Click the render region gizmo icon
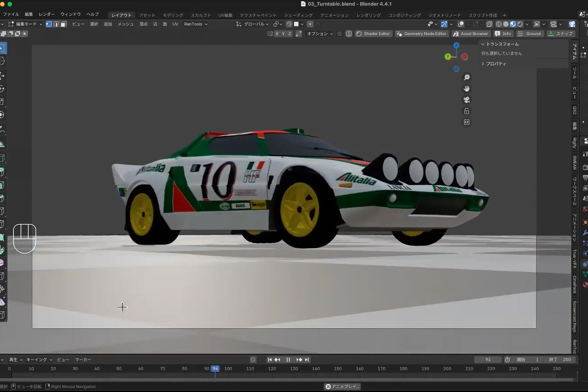Image resolution: width=588 pixels, height=392 pixels. [467, 122]
